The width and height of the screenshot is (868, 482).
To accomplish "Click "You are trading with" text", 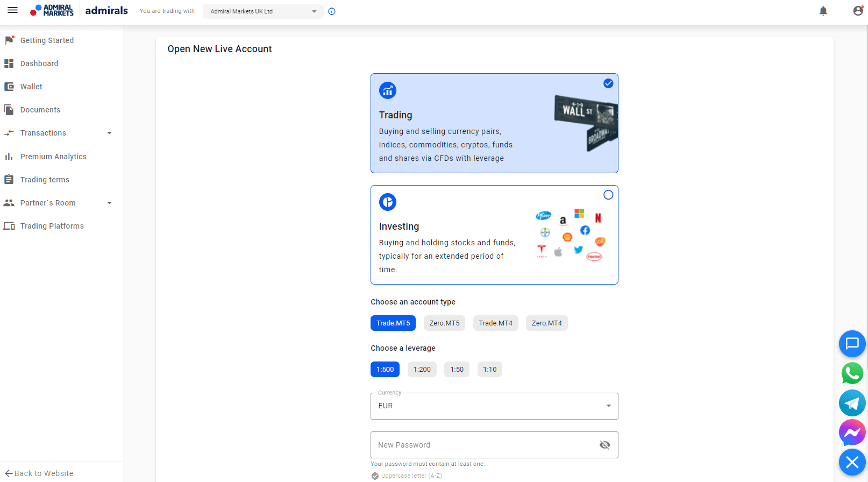I will tap(167, 11).
